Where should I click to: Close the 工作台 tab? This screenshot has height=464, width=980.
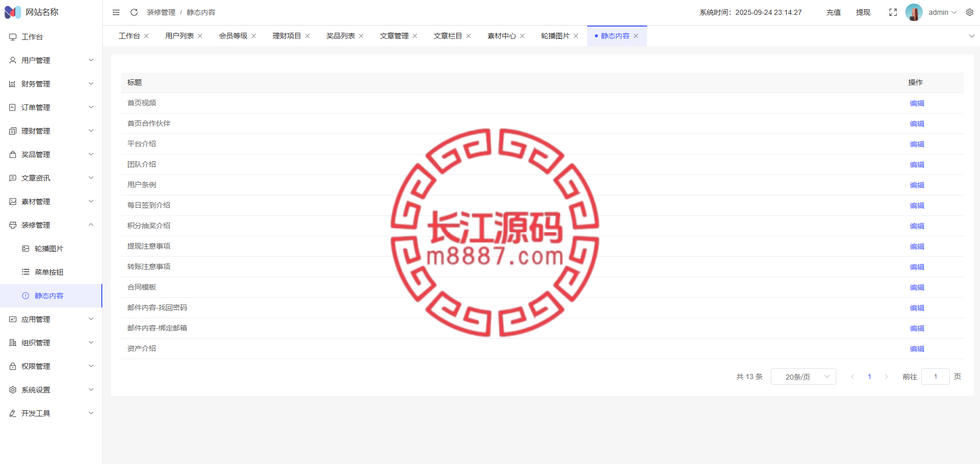146,36
